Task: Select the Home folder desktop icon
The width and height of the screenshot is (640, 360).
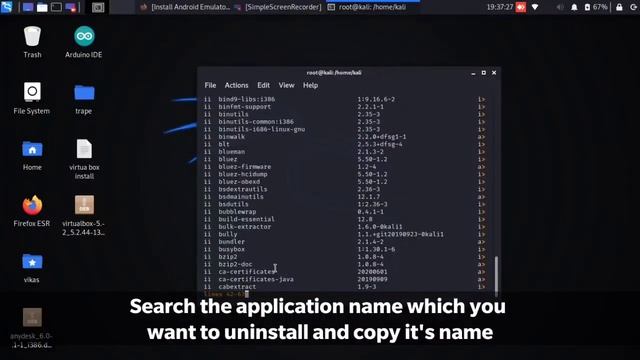Action: tap(32, 155)
